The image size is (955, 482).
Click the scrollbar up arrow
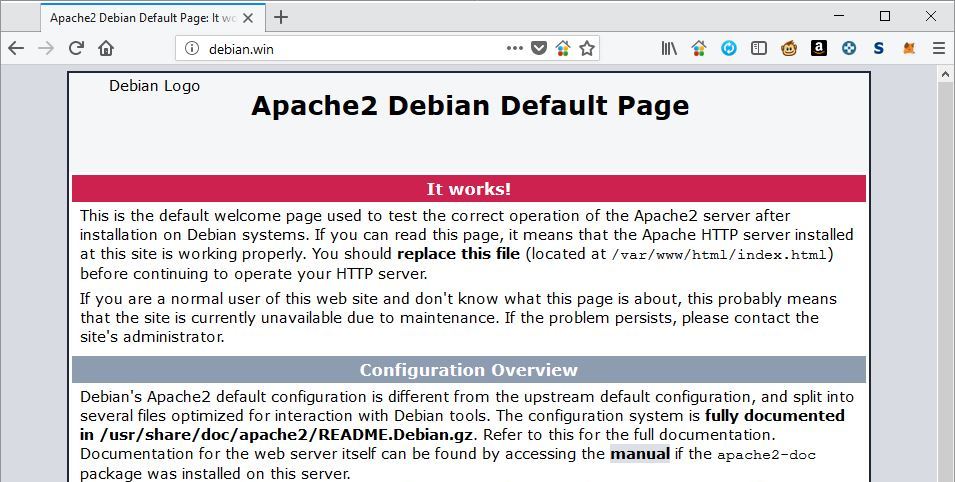tap(945, 74)
